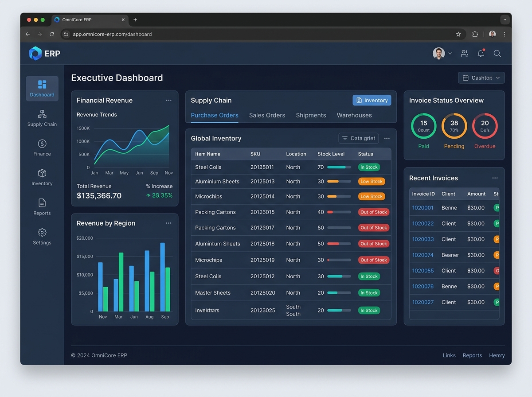
Task: Open Recent Invoices options menu
Action: click(495, 178)
